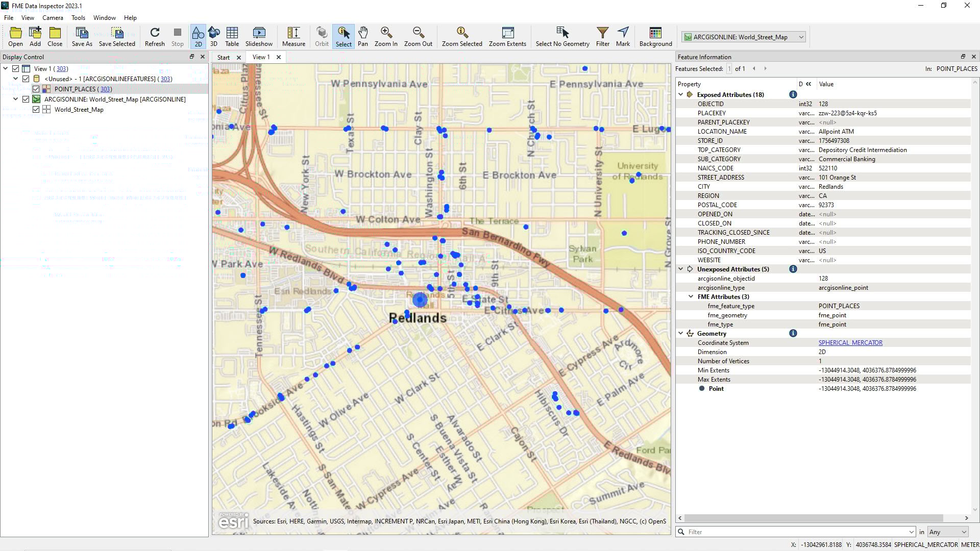Open the Table view icon
The image size is (980, 551).
[x=232, y=37]
